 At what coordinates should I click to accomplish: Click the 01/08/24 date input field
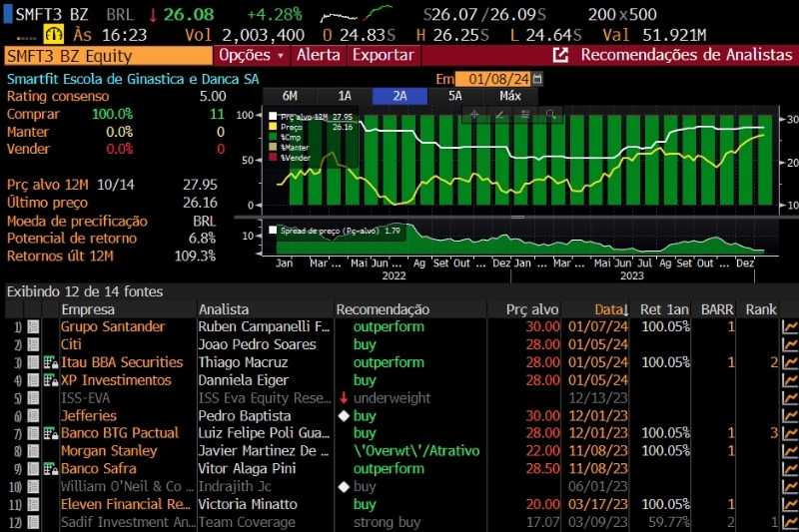[493, 79]
